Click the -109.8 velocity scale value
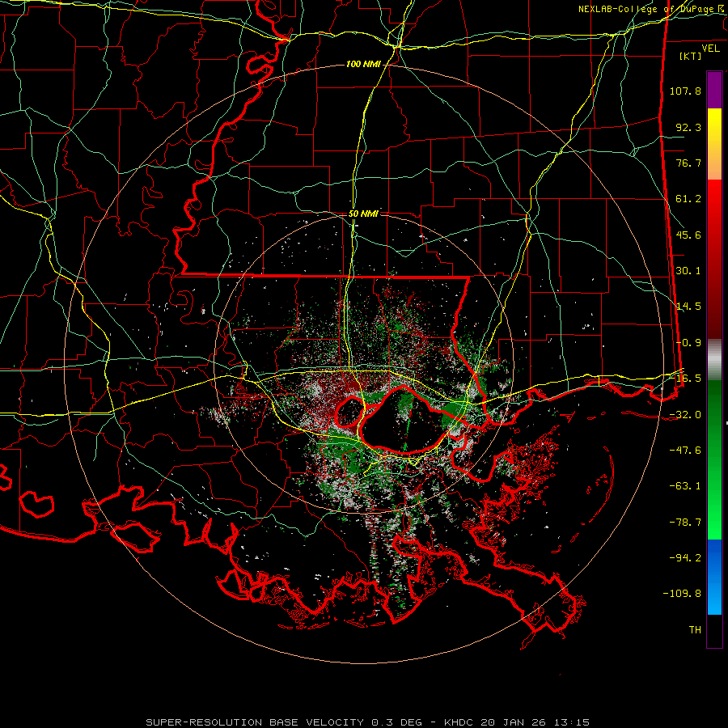 682,594
